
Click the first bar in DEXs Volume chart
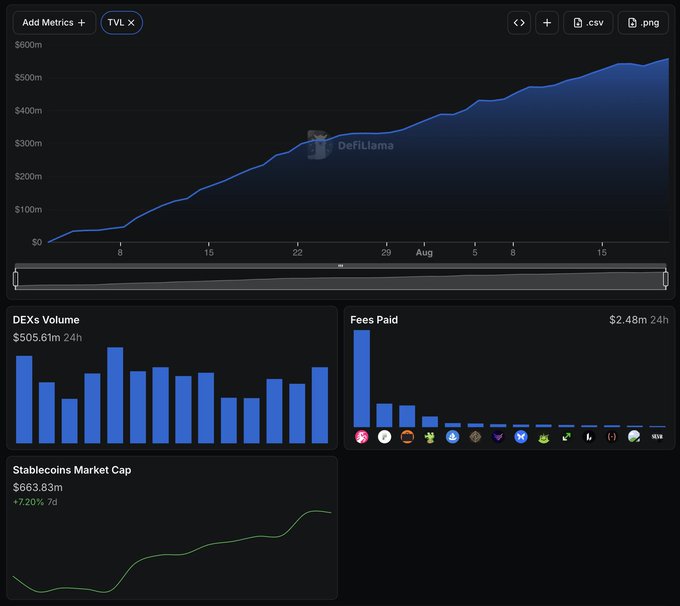pyautogui.click(x=24, y=399)
